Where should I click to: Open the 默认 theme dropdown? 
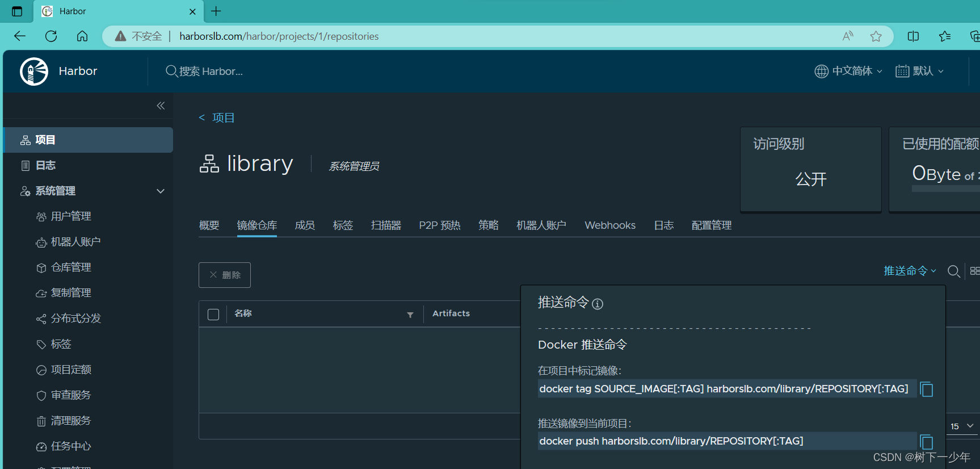tap(919, 71)
